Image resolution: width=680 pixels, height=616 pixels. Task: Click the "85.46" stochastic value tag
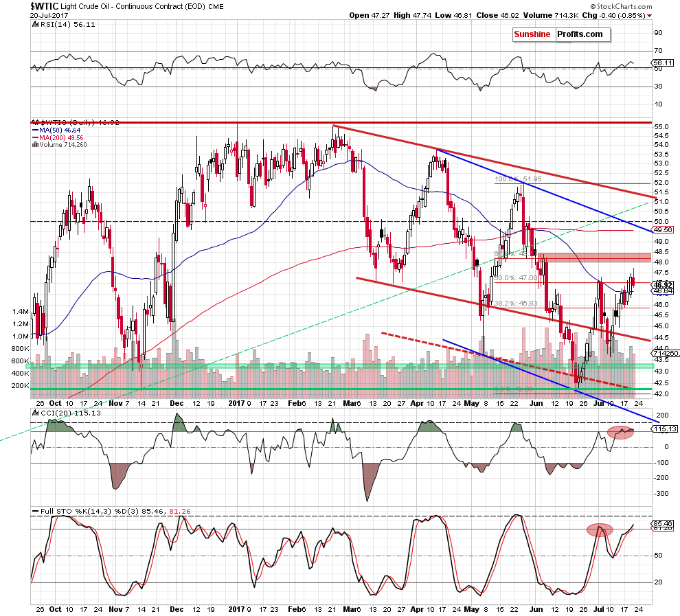click(663, 523)
